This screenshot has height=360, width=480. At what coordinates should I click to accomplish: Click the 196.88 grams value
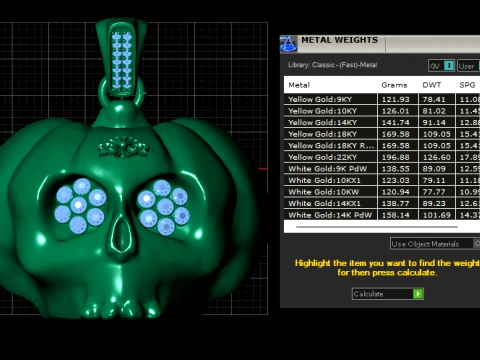[395, 157]
